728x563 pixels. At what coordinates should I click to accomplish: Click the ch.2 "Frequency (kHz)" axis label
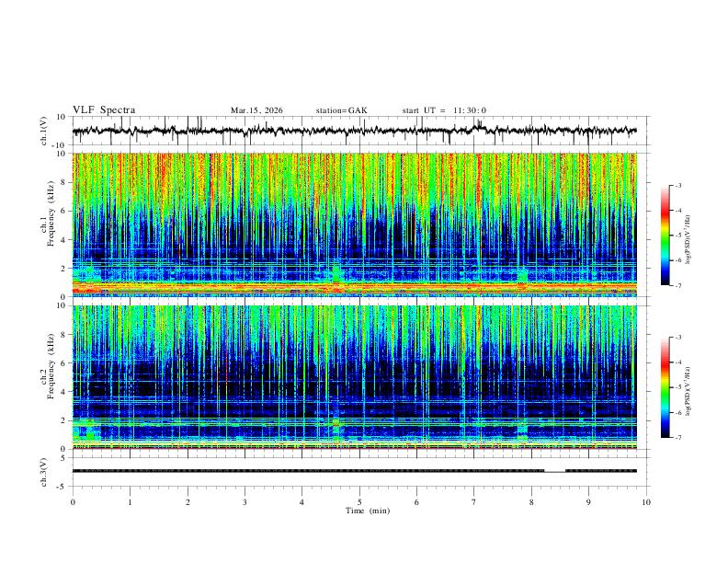click(x=51, y=366)
